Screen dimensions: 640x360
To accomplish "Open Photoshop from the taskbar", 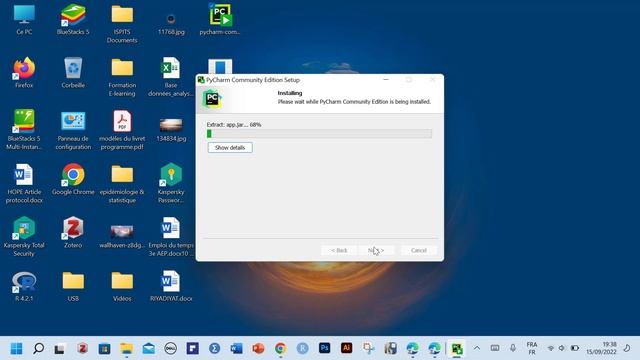I will 324,348.
